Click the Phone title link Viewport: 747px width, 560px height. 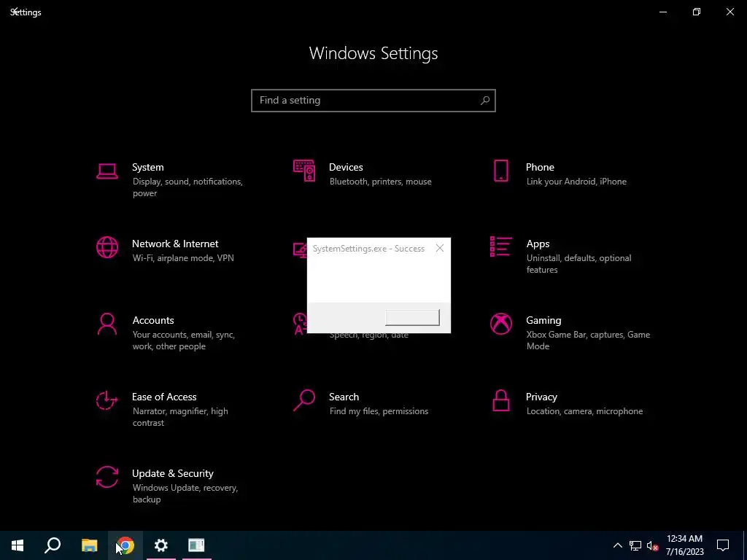tap(540, 167)
